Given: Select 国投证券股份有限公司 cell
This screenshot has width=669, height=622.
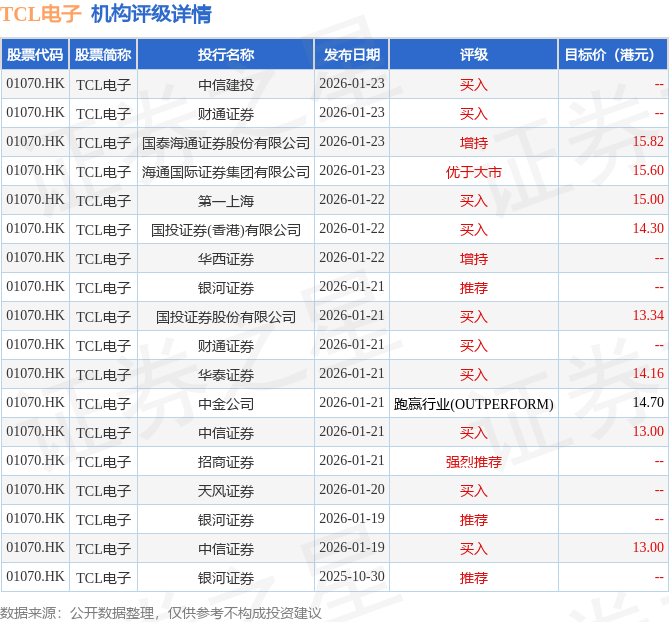Looking at the screenshot, I should point(226,317).
